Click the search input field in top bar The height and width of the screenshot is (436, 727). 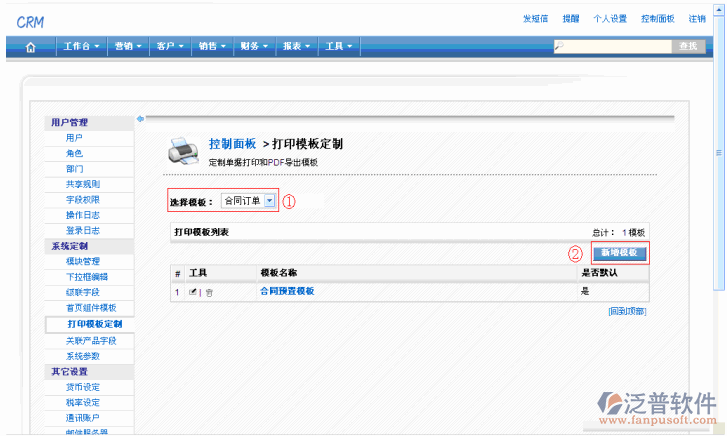coord(612,46)
